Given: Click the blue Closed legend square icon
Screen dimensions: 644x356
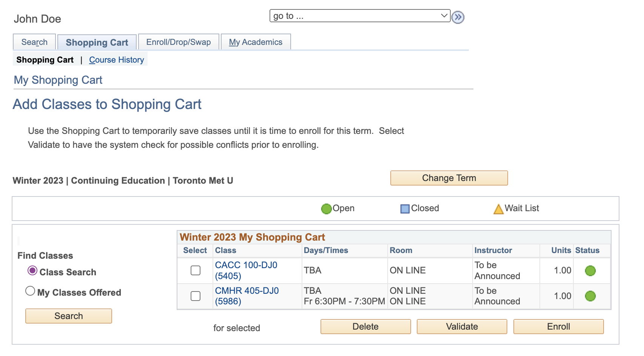Looking at the screenshot, I should coord(405,209).
